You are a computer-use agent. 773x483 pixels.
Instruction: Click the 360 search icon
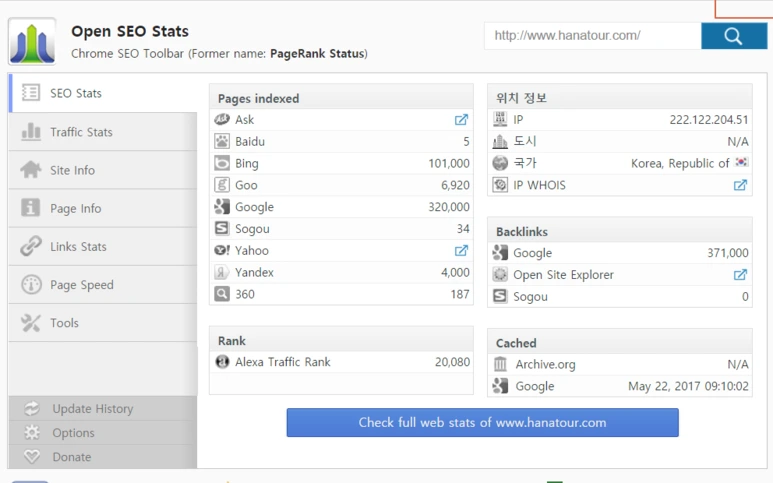[x=222, y=294]
